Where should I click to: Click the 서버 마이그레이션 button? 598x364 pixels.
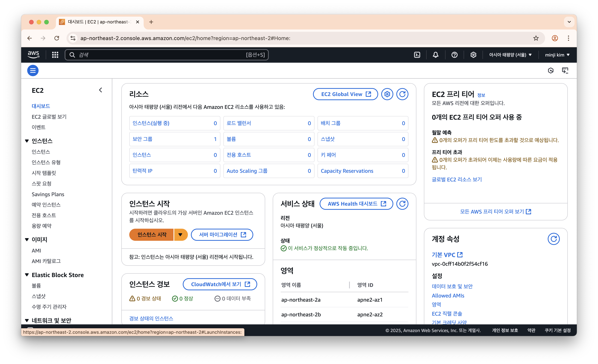[x=222, y=235]
